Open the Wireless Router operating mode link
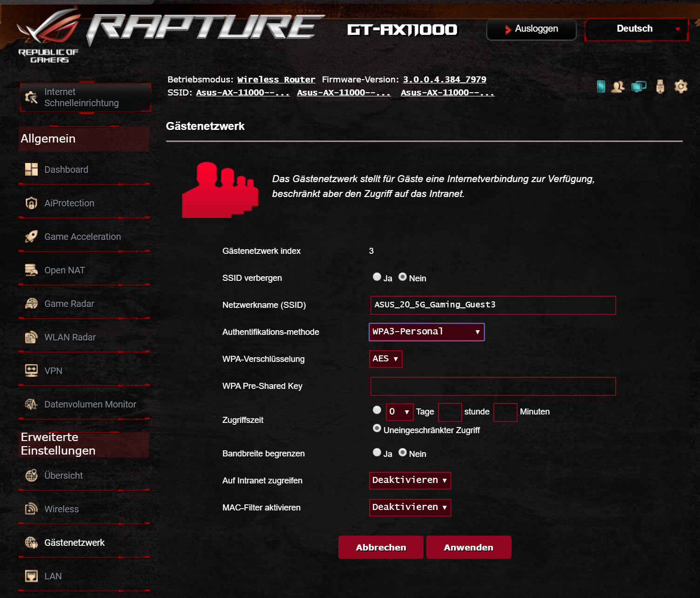The height and width of the screenshot is (598, 700). (276, 80)
